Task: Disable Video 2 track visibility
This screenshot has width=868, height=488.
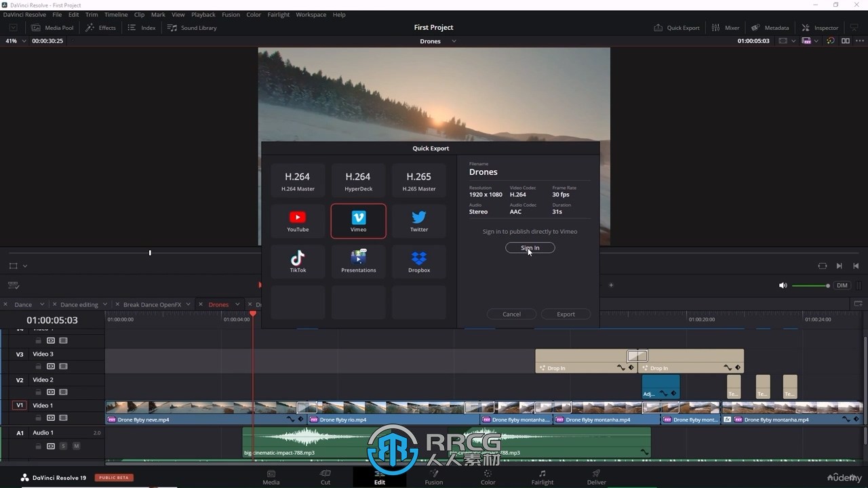Action: (x=63, y=392)
